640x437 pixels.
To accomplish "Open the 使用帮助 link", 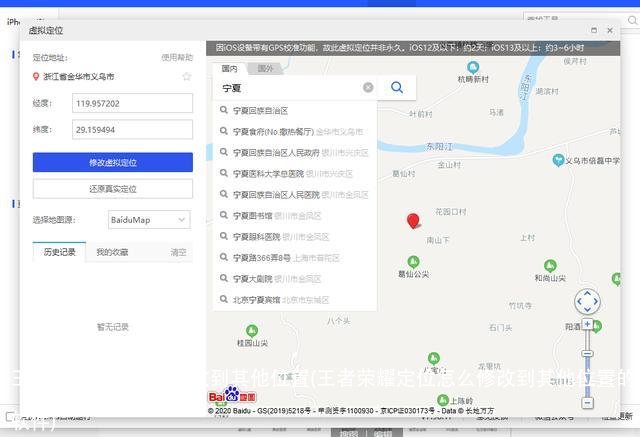I will (x=177, y=58).
